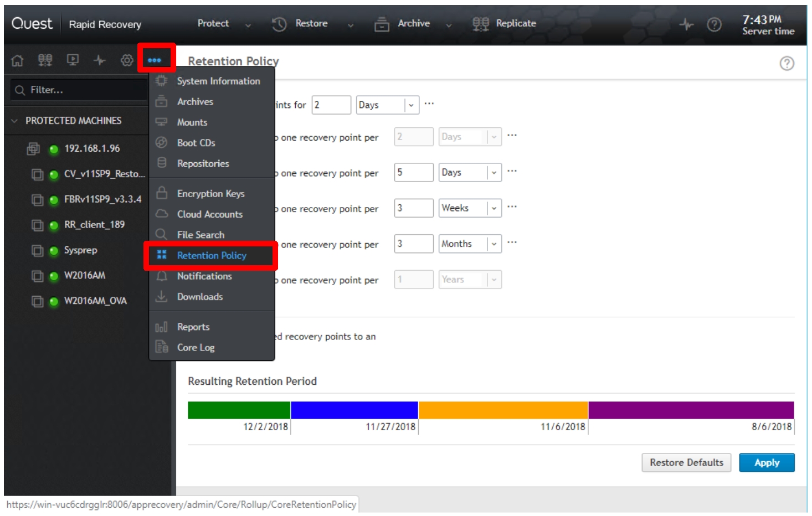The height and width of the screenshot is (516, 812).
Task: Open Archive in the top menu
Action: [414, 23]
